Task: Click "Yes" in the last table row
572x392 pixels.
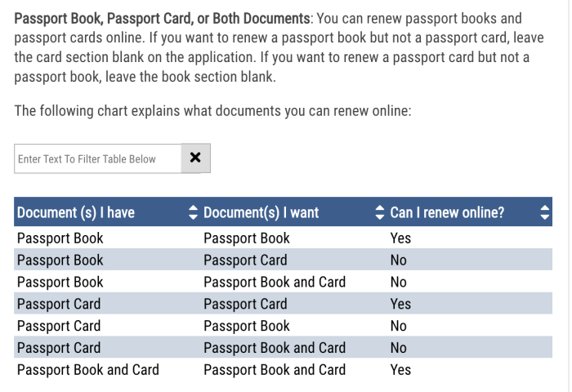Action: coord(400,369)
